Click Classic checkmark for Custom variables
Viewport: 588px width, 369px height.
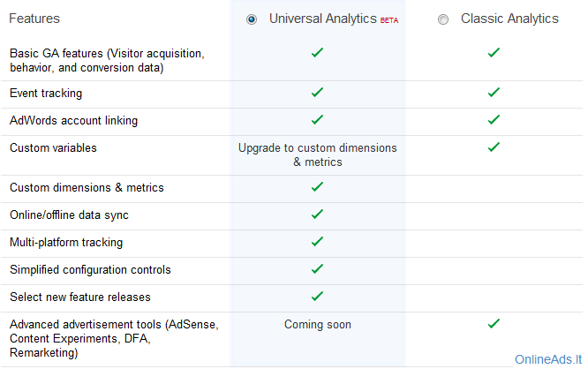tap(494, 147)
